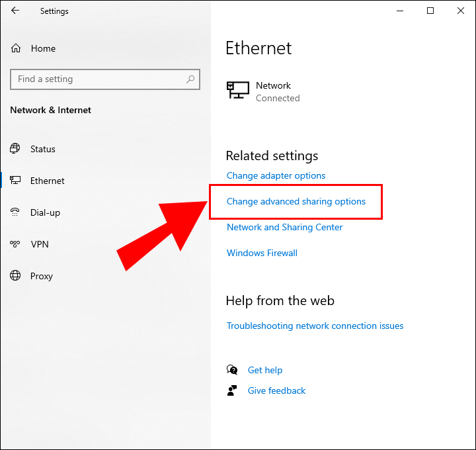Viewport: 476px width, 450px height.
Task: Click the Give feedback link
Action: point(276,390)
